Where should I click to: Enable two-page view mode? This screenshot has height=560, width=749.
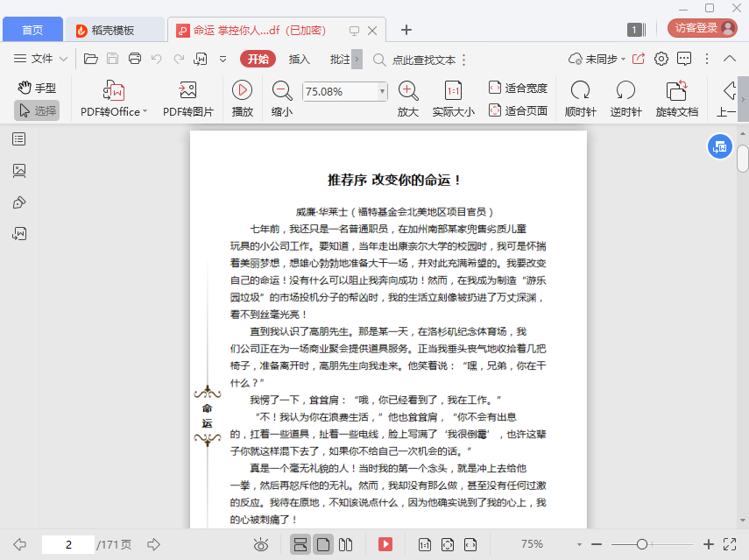coord(345,544)
